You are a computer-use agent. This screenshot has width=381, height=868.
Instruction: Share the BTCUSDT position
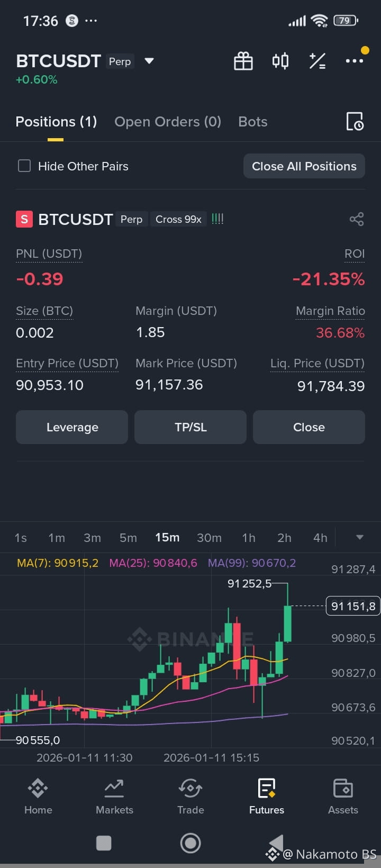(x=357, y=219)
